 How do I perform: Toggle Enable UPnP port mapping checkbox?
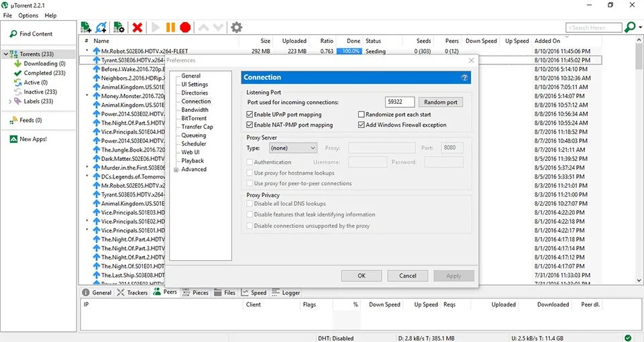click(250, 115)
